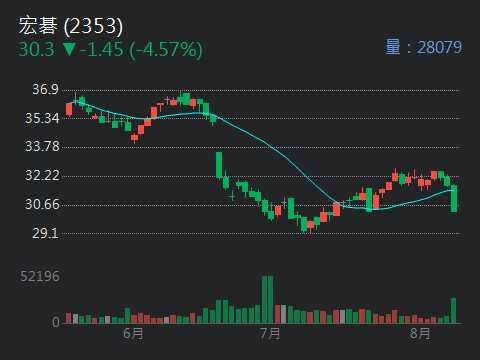Click the 33.78 price axis label
Screen dimensions: 480x360
[x=42, y=147]
